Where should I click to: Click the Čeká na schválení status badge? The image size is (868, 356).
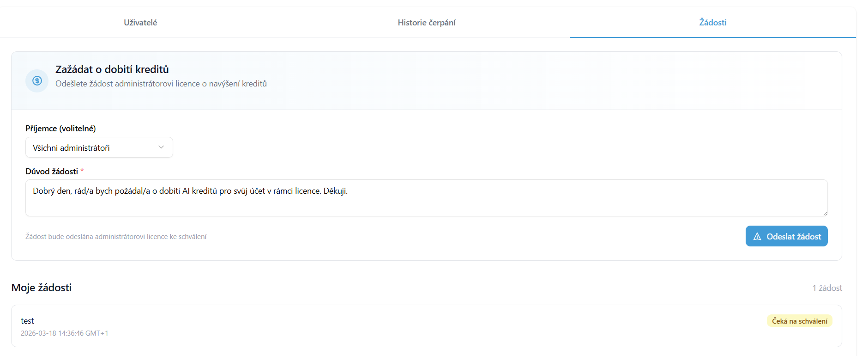point(799,321)
